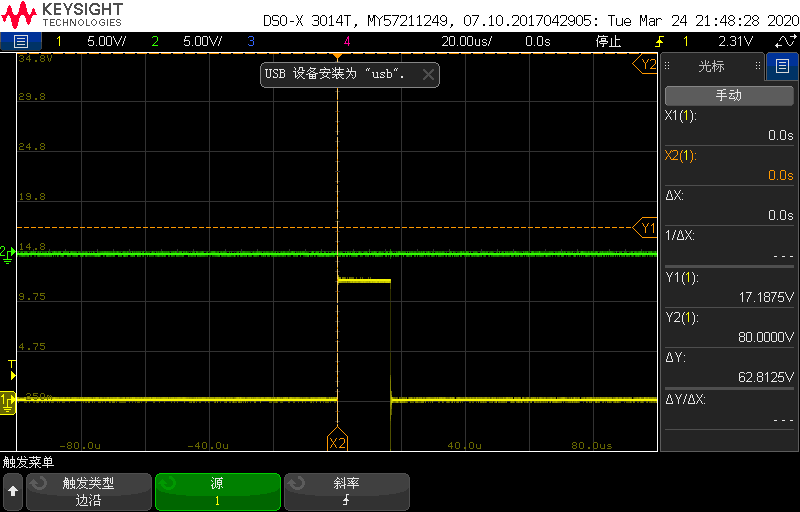Image resolution: width=800 pixels, height=512 pixels.
Task: Click the trigger time reference triangle at top
Action: [x=337, y=55]
